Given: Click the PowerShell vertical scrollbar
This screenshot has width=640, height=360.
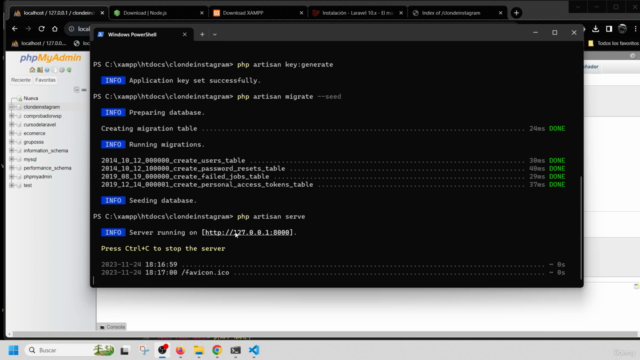Looking at the screenshot, I should pyautogui.click(x=581, y=228).
